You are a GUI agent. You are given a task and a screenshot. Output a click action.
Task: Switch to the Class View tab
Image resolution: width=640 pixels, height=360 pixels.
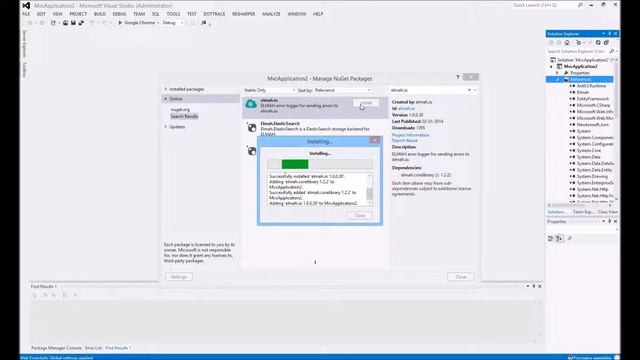tap(607, 212)
